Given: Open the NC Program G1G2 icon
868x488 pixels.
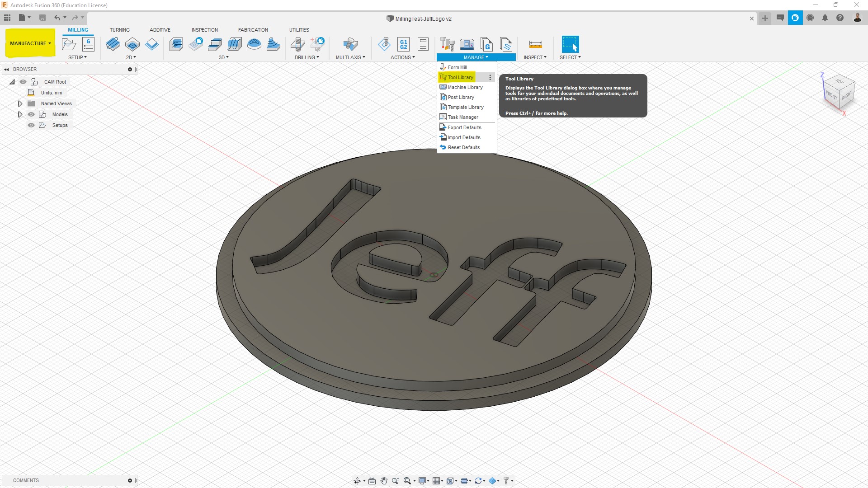Looking at the screenshot, I should 403,44.
